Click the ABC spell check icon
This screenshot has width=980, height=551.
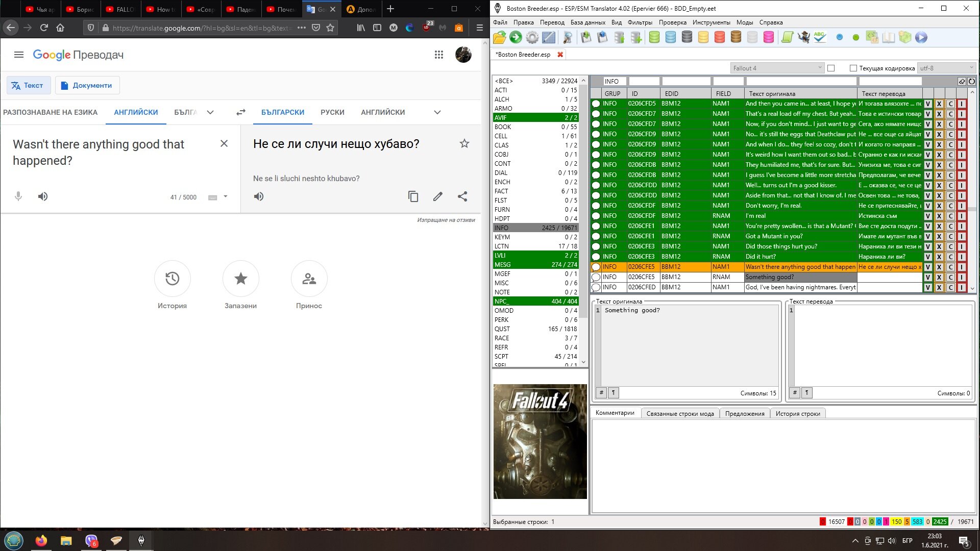pos(820,37)
